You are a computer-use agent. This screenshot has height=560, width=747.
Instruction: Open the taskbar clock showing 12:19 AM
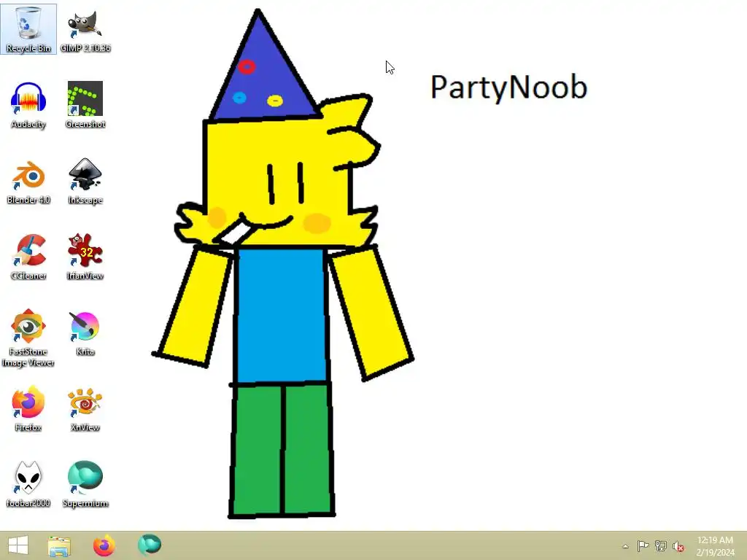[x=715, y=546]
